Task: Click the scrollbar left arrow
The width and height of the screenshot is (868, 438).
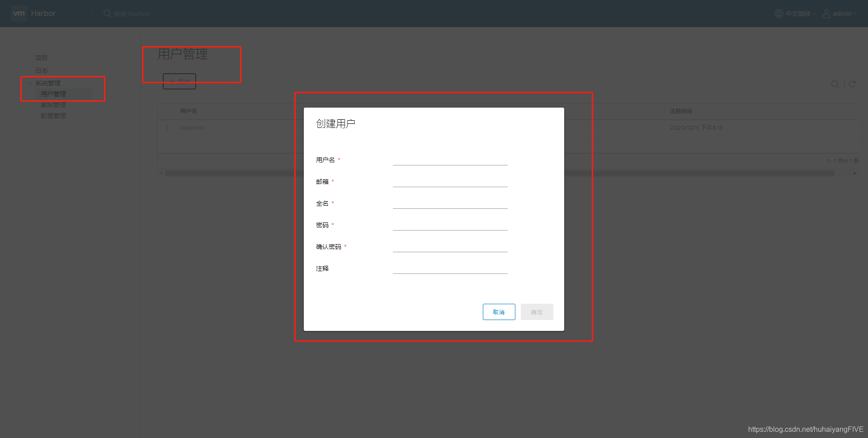Action: point(161,173)
